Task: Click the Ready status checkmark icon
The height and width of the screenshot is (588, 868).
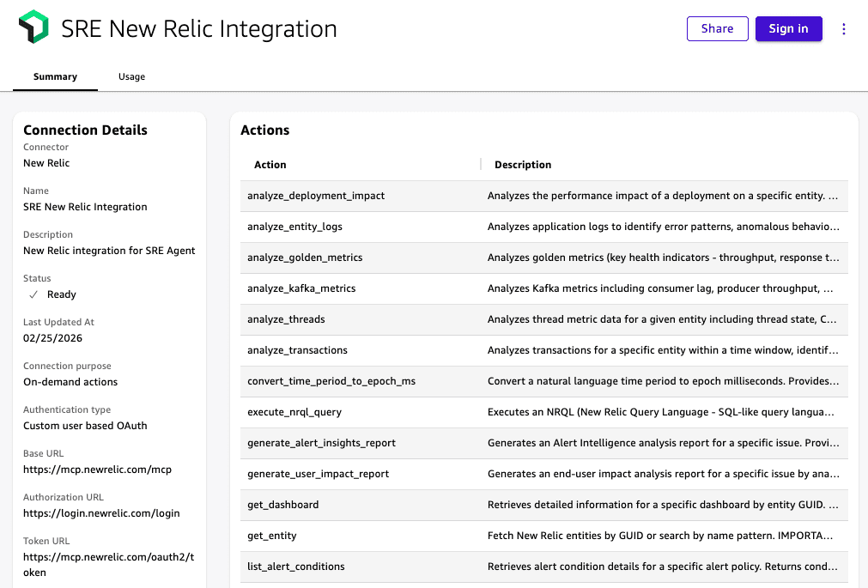Action: (x=33, y=294)
